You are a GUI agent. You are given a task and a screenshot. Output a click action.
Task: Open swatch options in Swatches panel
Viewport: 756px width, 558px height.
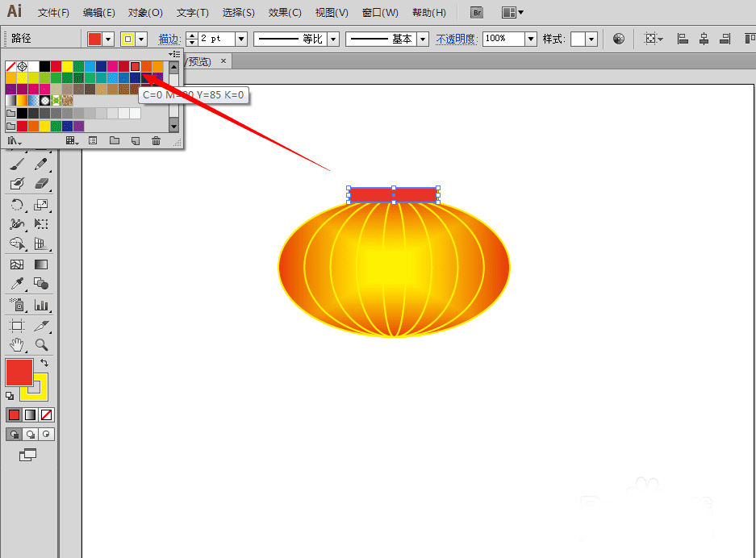coord(93,140)
